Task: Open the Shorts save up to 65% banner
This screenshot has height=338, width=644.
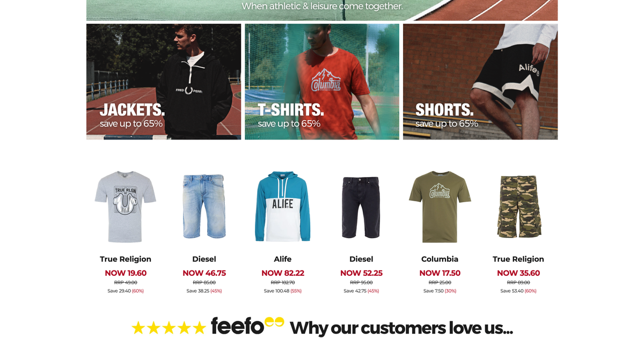Action: 480,82
